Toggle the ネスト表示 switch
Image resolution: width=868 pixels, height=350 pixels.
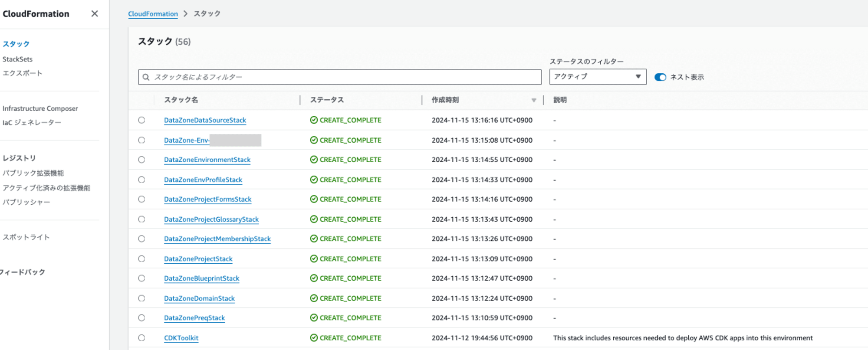[660, 77]
